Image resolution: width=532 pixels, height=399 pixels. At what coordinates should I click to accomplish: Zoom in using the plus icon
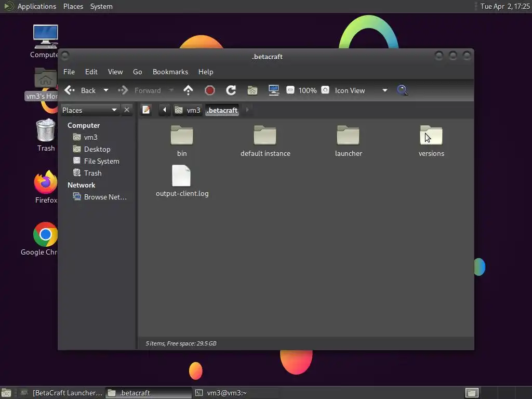(325, 90)
